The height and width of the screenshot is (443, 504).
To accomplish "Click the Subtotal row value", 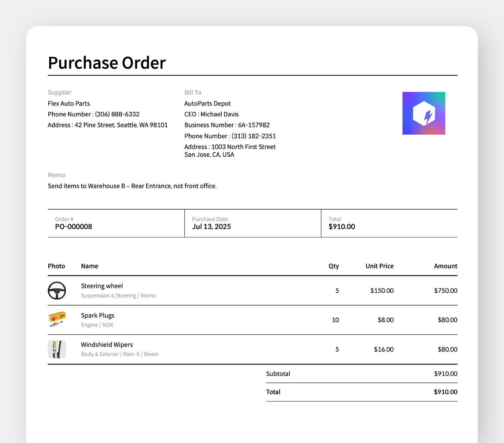I will (x=445, y=373).
